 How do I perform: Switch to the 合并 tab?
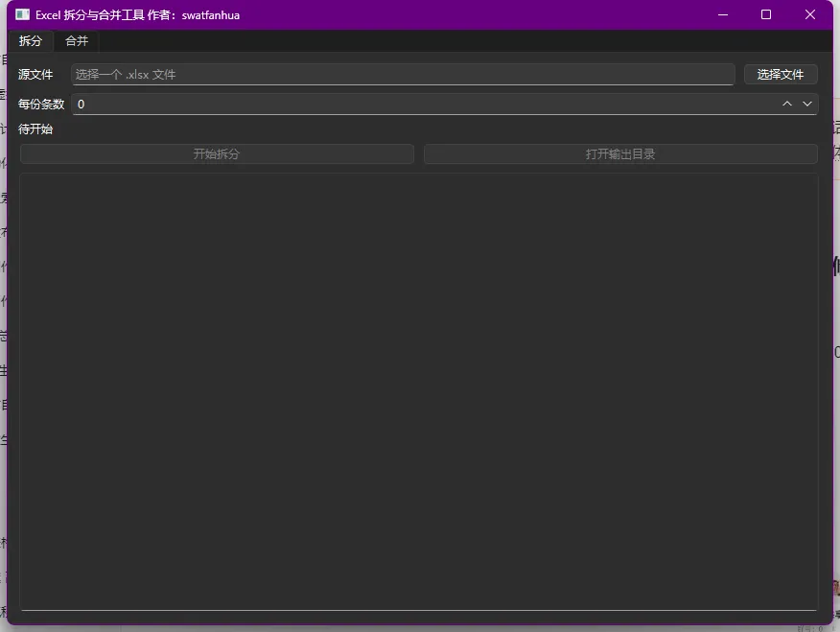(x=77, y=41)
